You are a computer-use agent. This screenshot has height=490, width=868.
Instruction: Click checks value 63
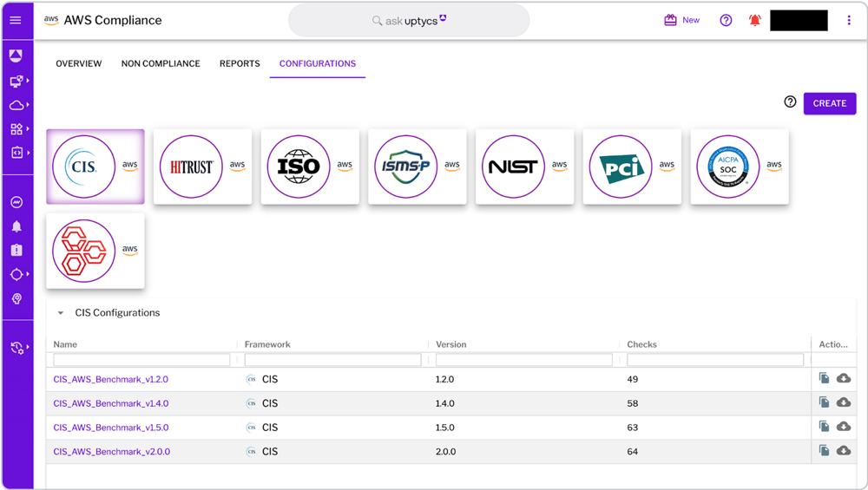pos(632,428)
